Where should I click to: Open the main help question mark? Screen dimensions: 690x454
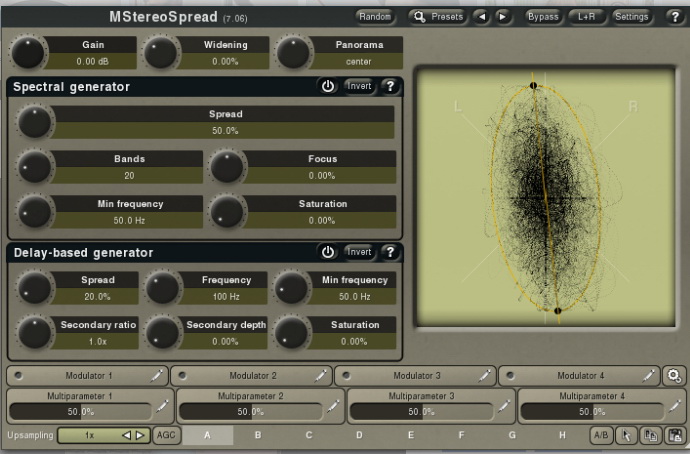pyautogui.click(x=675, y=17)
